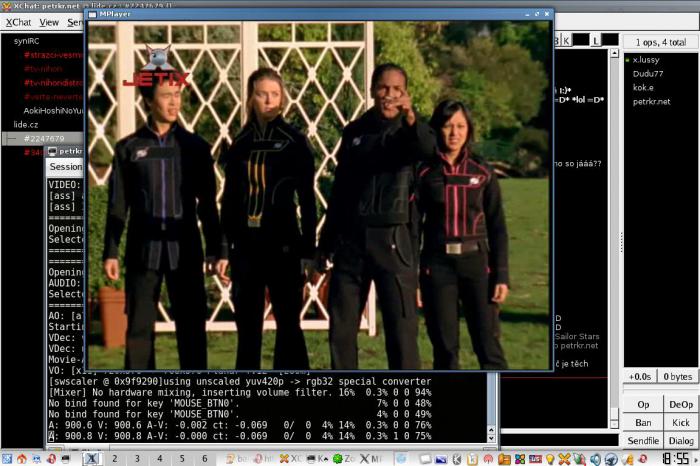The image size is (700, 466).
Task: Click the colorful squares tray icon
Action: tap(520, 459)
